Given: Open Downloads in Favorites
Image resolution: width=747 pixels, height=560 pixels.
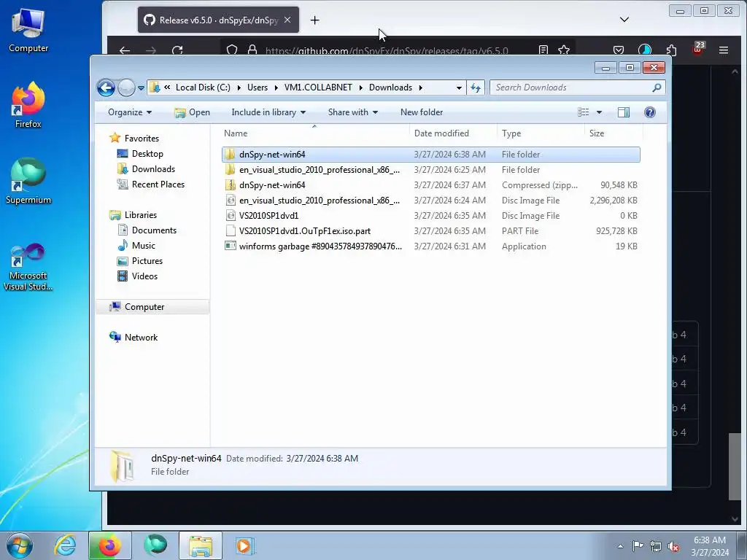Looking at the screenshot, I should (x=153, y=169).
